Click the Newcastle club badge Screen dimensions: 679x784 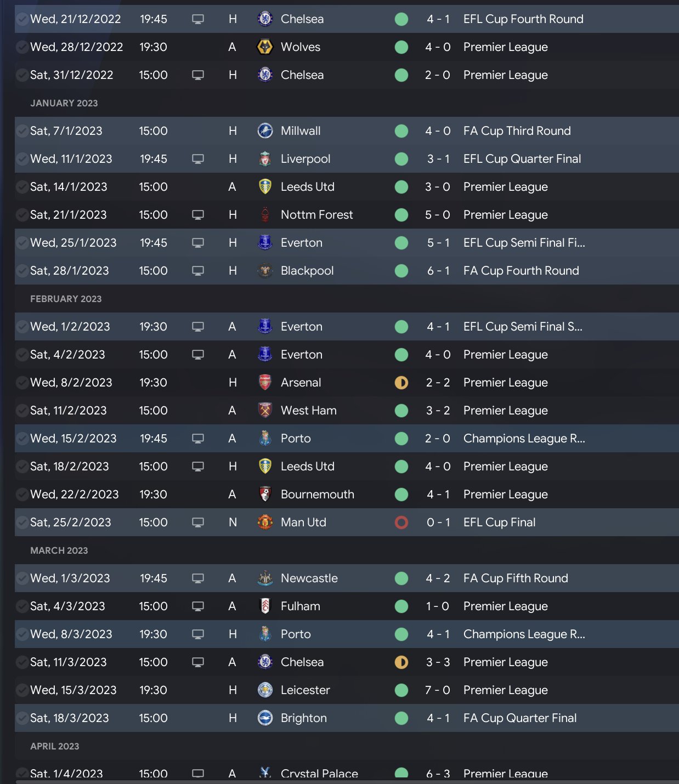click(265, 578)
